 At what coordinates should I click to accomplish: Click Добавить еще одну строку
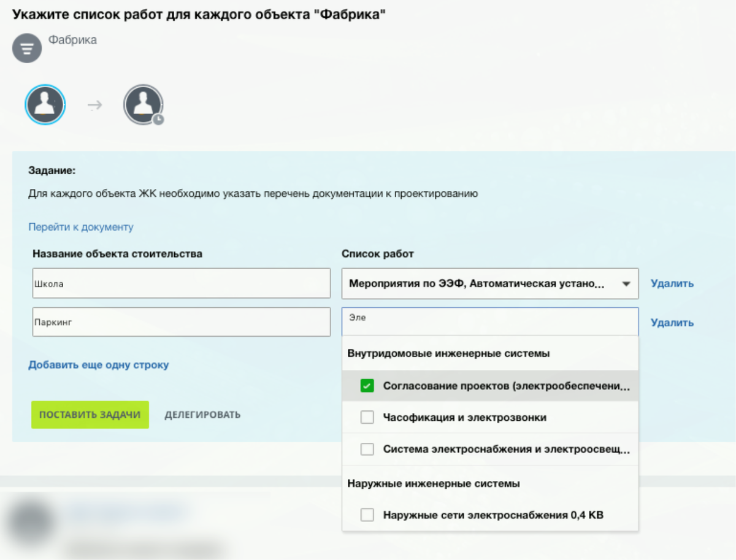point(98,365)
